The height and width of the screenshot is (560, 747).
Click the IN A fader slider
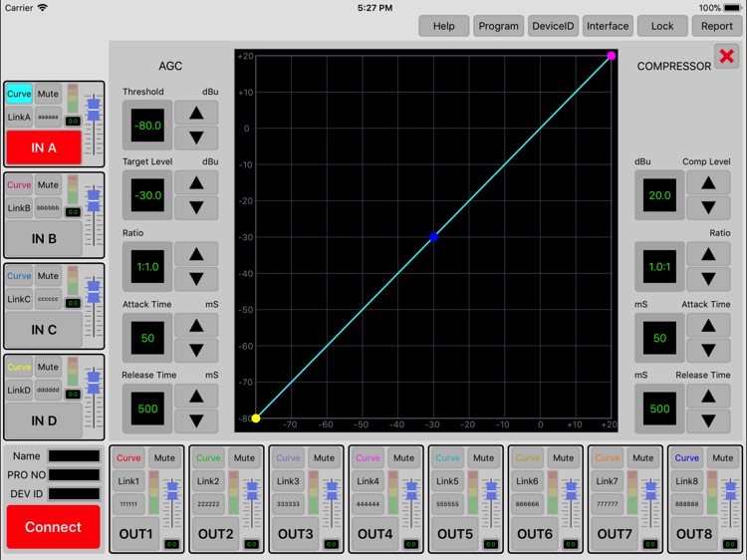click(94, 110)
